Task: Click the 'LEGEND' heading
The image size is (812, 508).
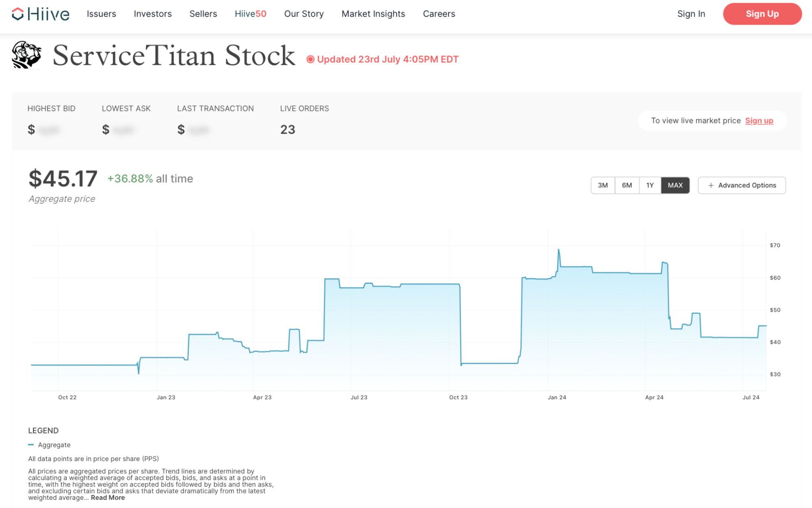Action: coord(43,431)
